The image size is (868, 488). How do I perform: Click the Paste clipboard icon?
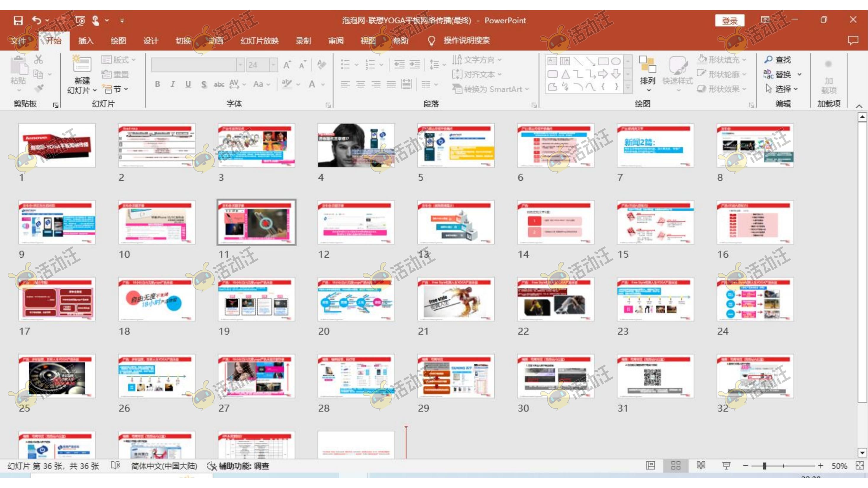(19, 65)
